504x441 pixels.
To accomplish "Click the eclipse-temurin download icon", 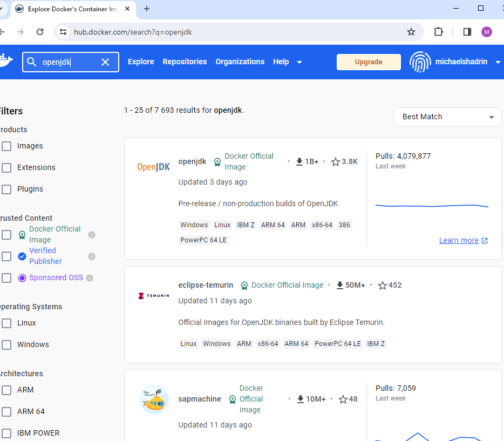I will pos(339,285).
